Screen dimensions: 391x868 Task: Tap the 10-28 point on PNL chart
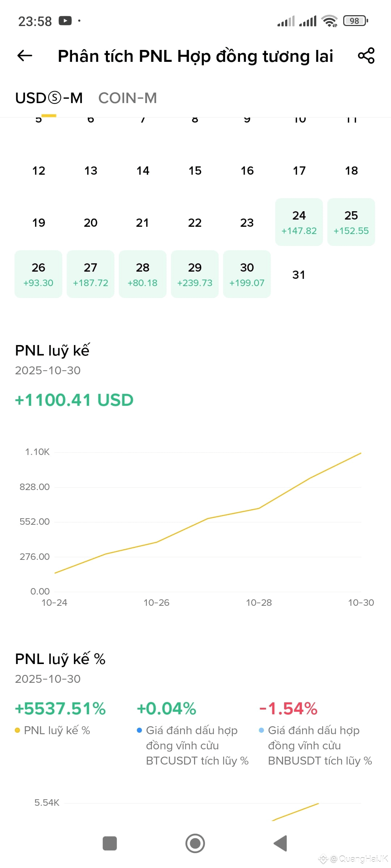click(259, 508)
